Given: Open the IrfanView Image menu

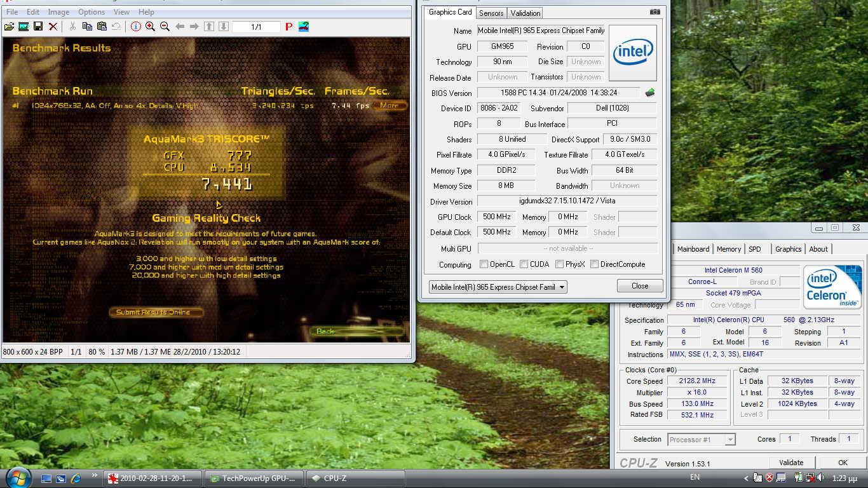Looking at the screenshot, I should click(59, 12).
